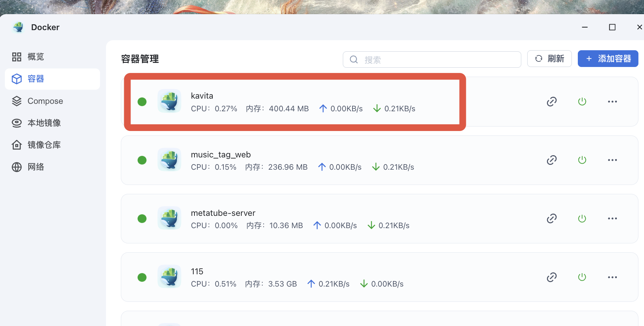Click upload arrow icon in kavita row
This screenshot has width=644, height=326.
point(323,108)
